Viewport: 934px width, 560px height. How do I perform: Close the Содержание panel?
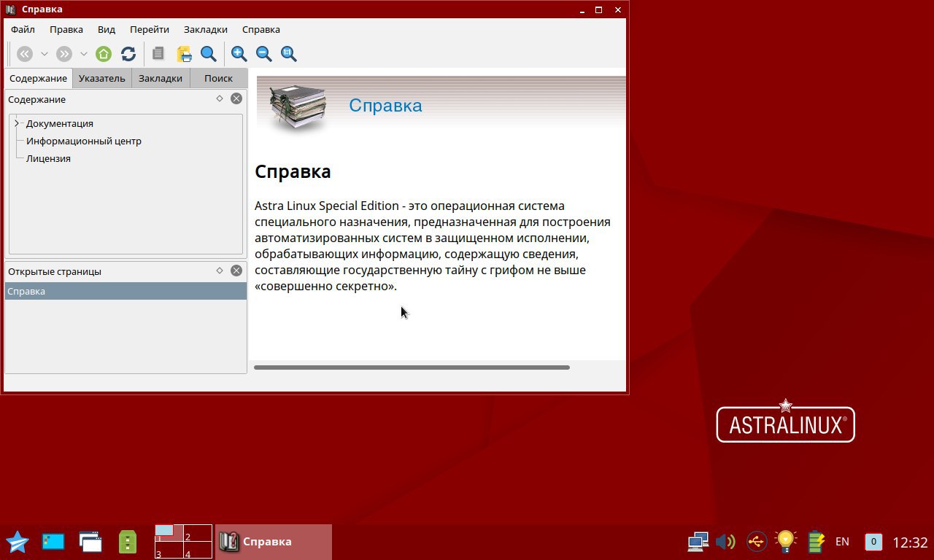coord(236,98)
